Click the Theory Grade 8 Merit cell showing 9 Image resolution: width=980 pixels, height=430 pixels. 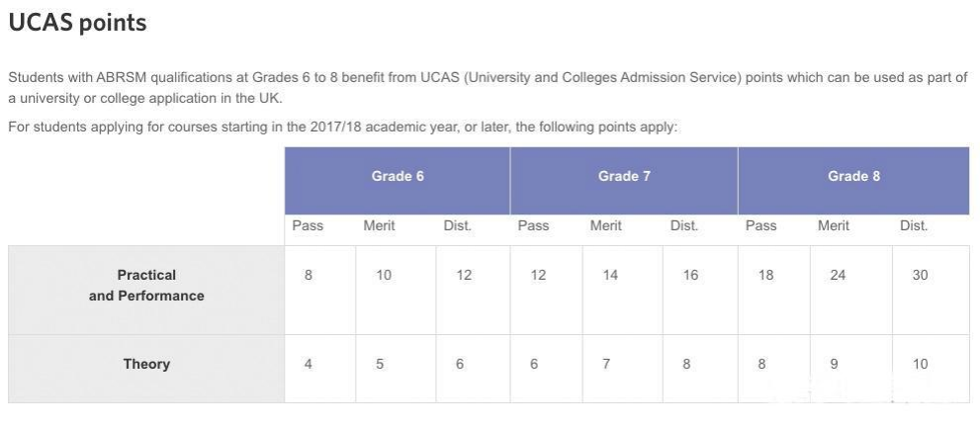pyautogui.click(x=834, y=364)
